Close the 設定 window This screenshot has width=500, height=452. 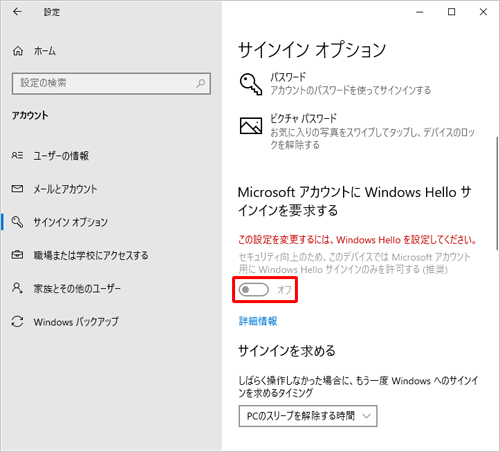tap(483, 12)
